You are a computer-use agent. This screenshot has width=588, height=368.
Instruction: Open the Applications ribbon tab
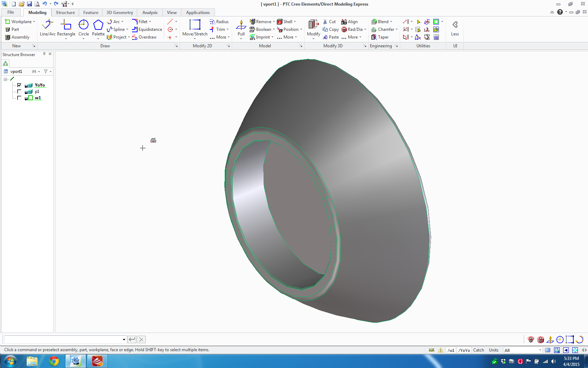point(198,12)
